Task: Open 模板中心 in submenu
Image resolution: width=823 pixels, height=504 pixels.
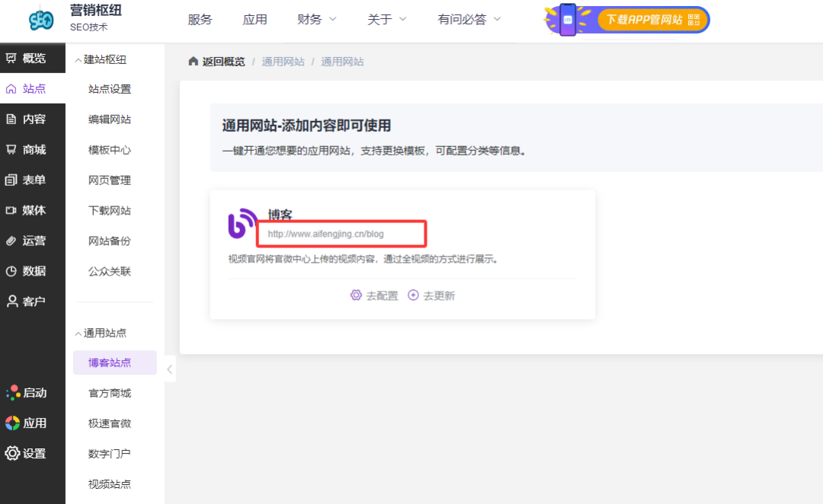Action: coord(110,150)
